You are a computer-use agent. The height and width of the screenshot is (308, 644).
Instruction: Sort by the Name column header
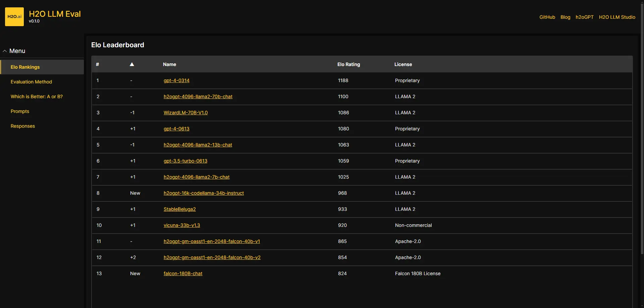tap(169, 64)
